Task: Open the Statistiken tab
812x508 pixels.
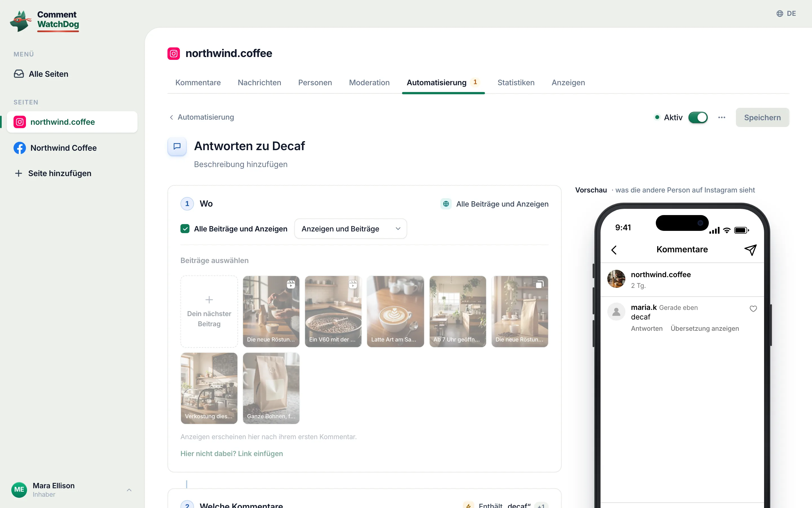Action: point(516,83)
